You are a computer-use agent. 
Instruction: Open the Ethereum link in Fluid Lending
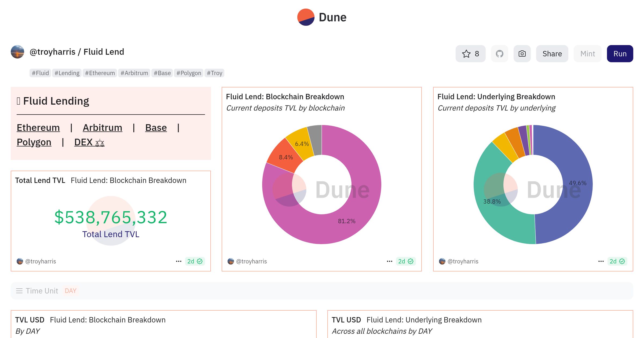(38, 128)
